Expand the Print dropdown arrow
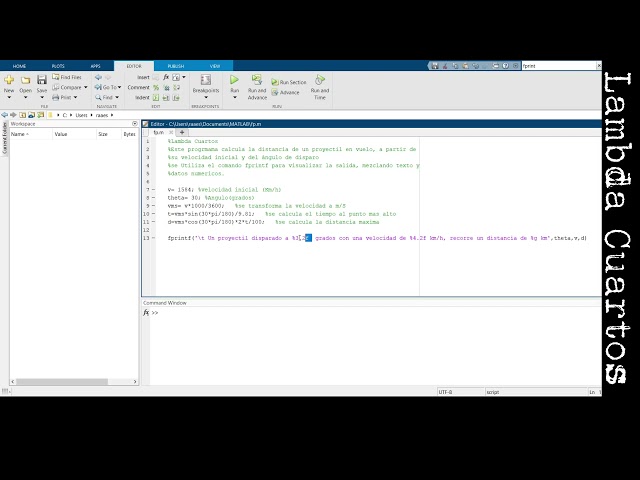Screen dimensions: 640x480 coord(76,98)
